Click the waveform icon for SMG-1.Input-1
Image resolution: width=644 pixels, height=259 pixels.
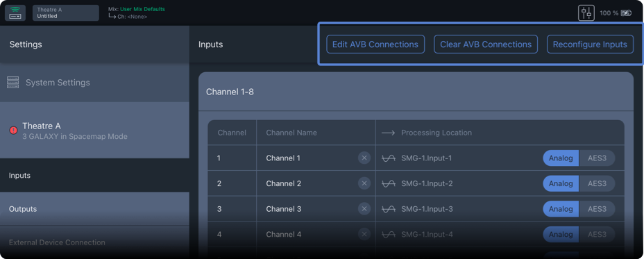pos(389,158)
